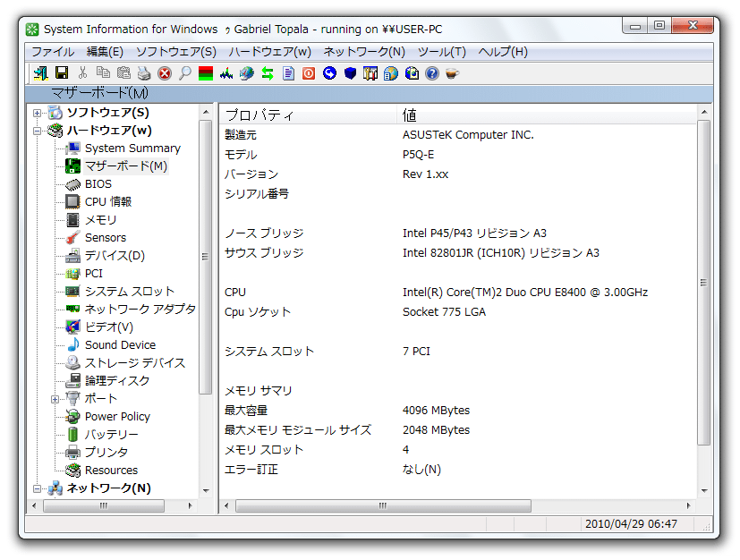The height and width of the screenshot is (560, 740).
Task: Open the ソフトウェア(S) menu
Action: (176, 51)
